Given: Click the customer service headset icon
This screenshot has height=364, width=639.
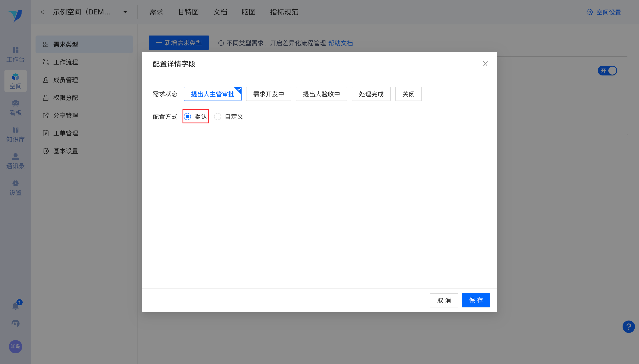Looking at the screenshot, I should [16, 324].
